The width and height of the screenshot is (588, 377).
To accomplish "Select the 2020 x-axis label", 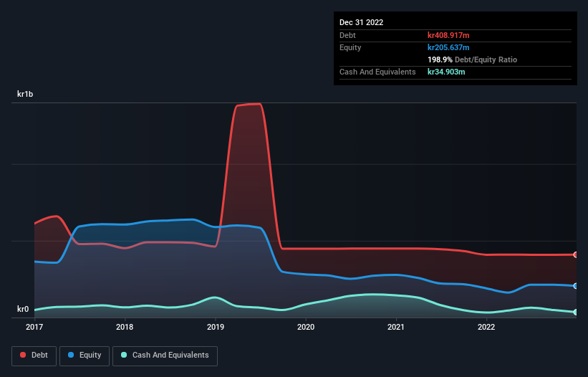I will click(306, 327).
